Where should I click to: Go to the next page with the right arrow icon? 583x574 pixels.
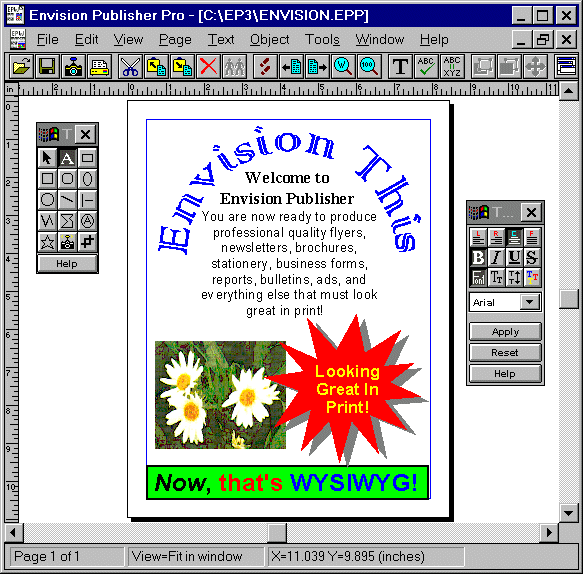coord(317,67)
